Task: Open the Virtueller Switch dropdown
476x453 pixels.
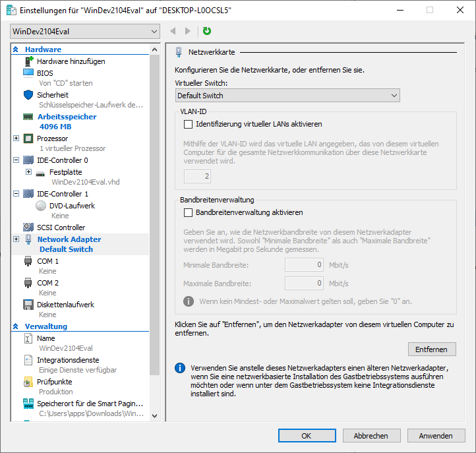Action: coord(287,96)
